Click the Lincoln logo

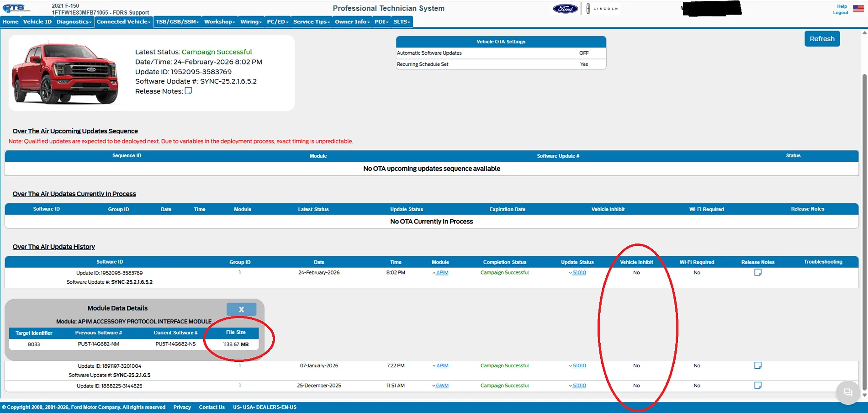602,9
